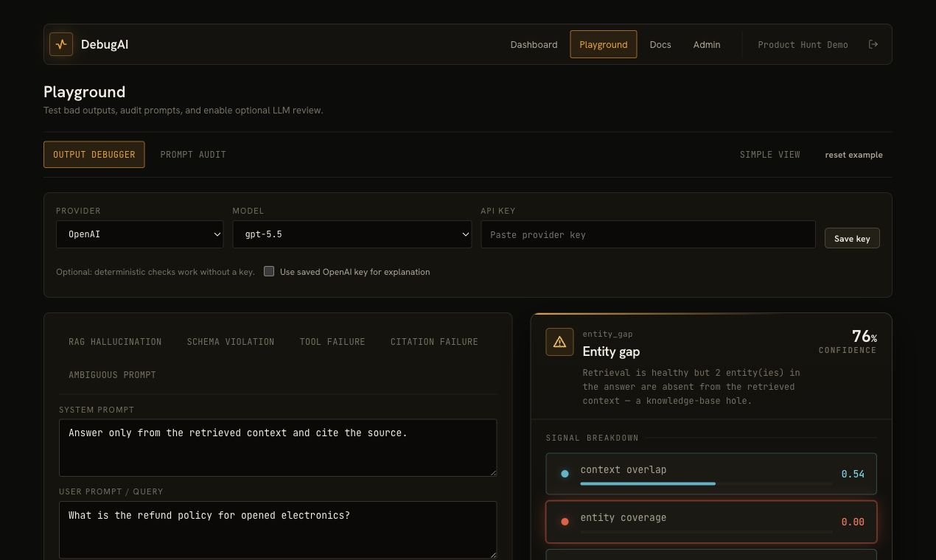Load the Citation Failure example
936x560 pixels.
coord(434,342)
